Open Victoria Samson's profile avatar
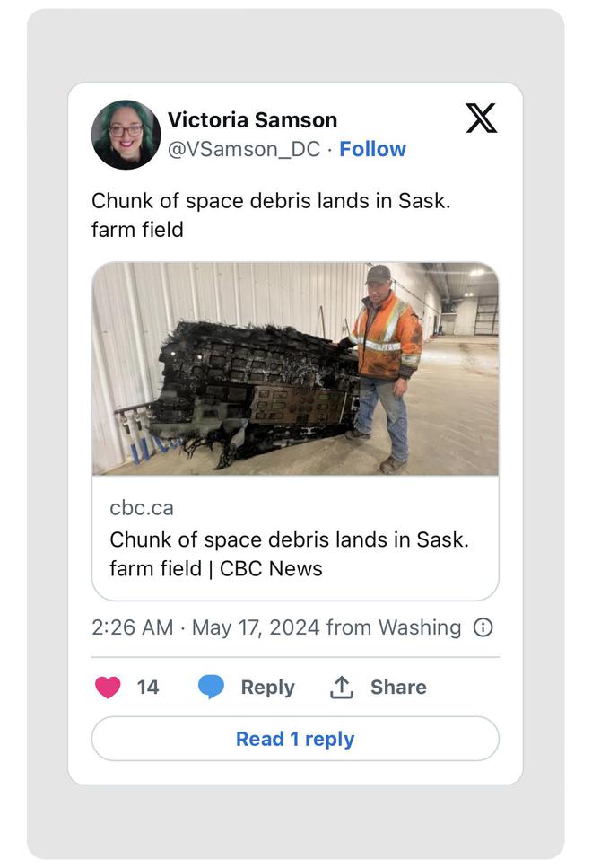The height and width of the screenshot is (868, 592). pyautogui.click(x=126, y=135)
